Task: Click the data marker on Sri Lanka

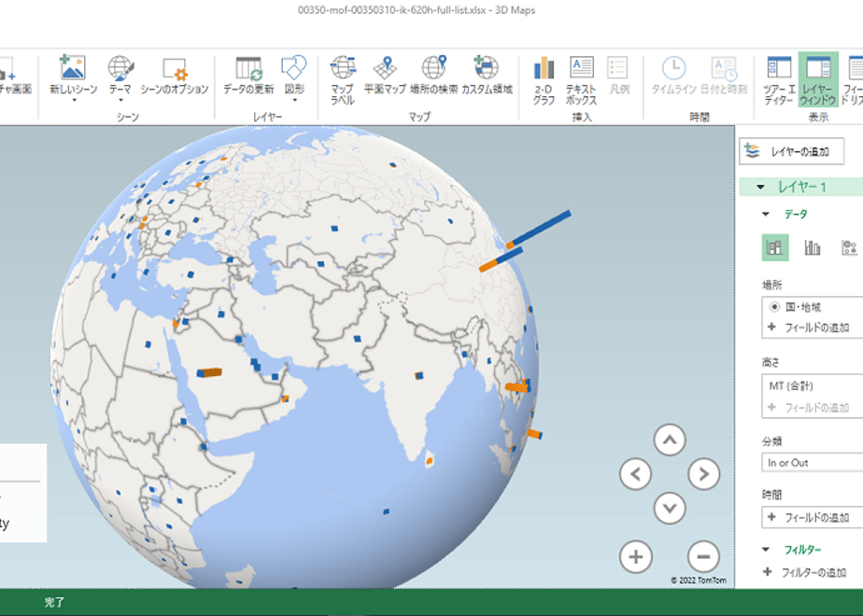Action: coord(430,461)
